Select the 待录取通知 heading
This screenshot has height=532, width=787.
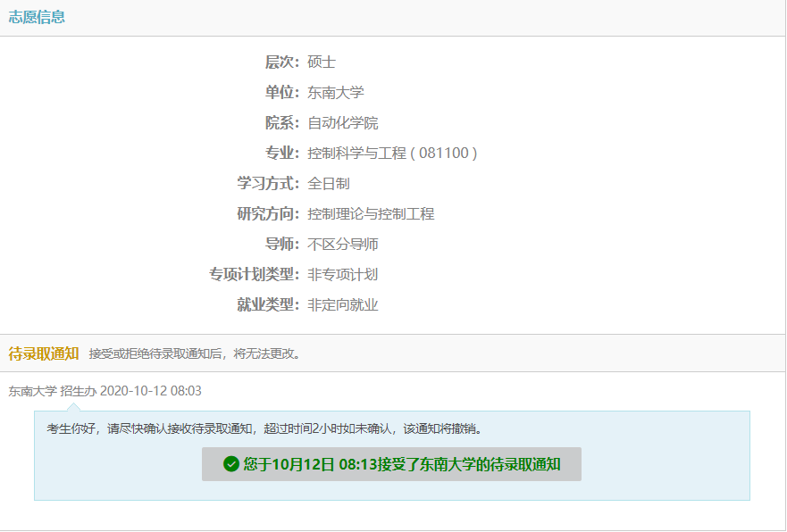(44, 353)
